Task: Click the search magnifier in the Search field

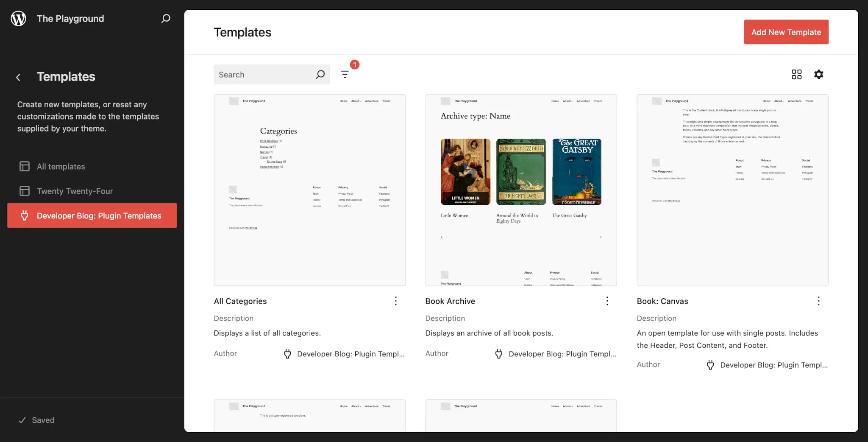Action: coord(320,74)
